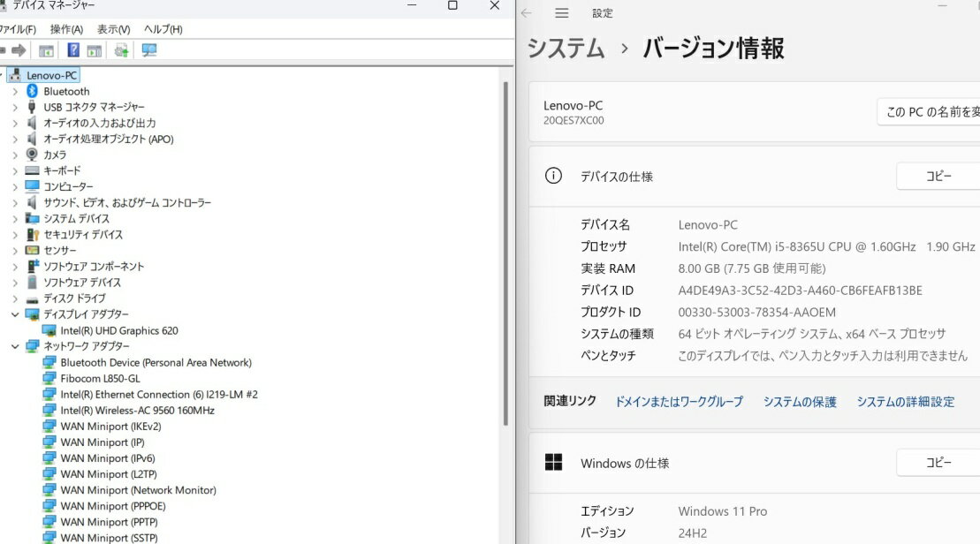Expand the セキュリティ デバイス node

15,234
